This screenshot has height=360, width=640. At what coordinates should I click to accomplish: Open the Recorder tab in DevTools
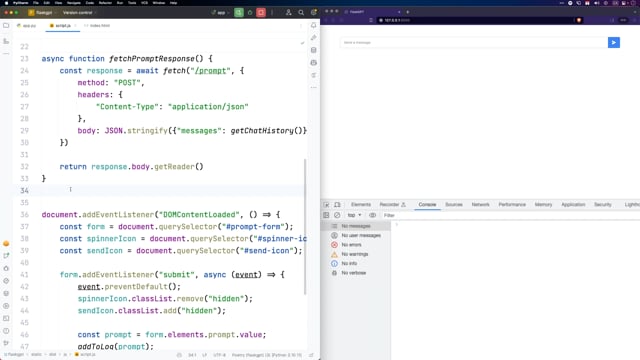click(392, 204)
